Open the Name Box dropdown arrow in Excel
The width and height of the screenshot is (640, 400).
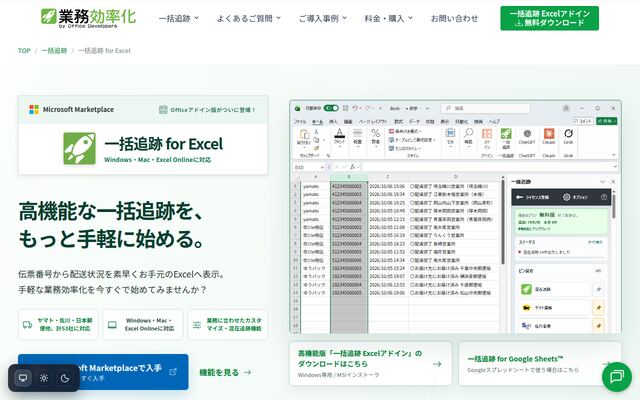(x=322, y=167)
